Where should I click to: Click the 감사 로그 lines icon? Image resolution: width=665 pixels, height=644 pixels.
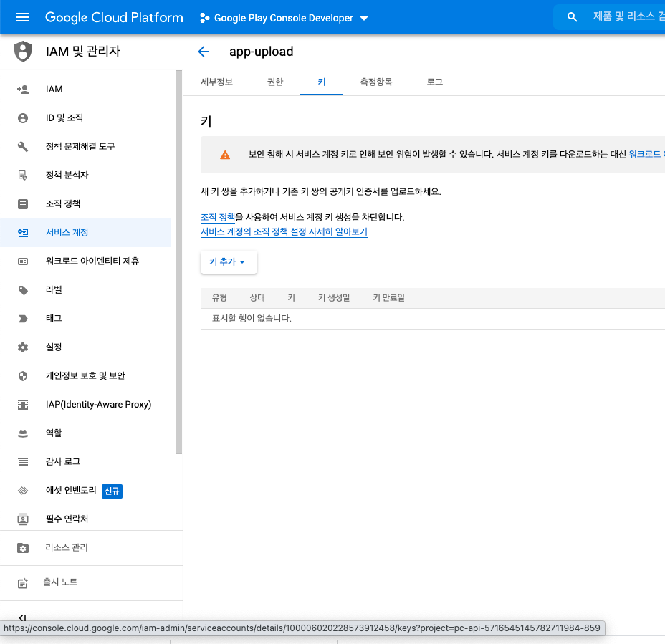click(x=23, y=462)
